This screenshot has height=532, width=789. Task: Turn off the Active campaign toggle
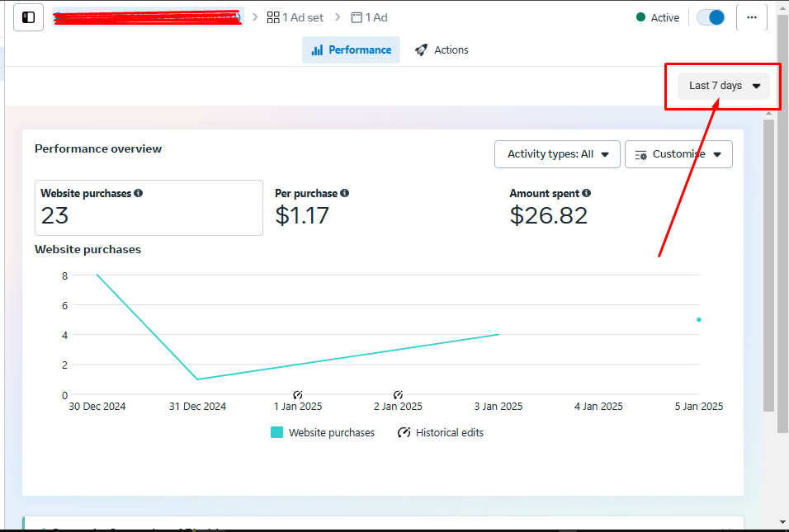711,17
